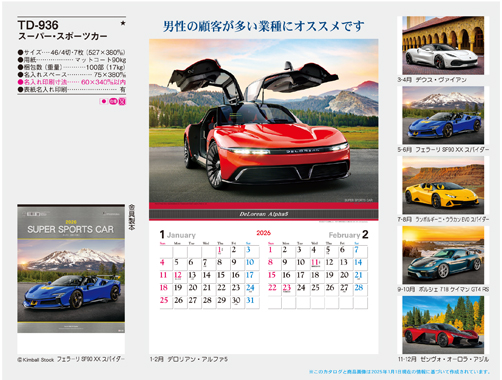The height and width of the screenshot is (380, 502).
Task: Open the white Deus Vayanne car thumbnail
Action: pos(443,45)
